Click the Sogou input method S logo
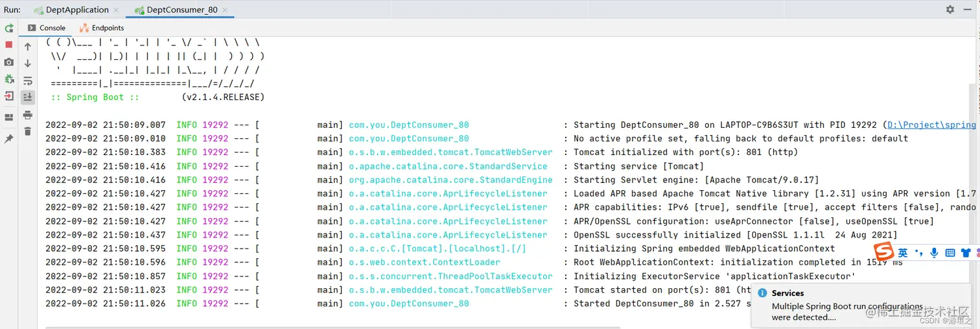 click(x=884, y=252)
